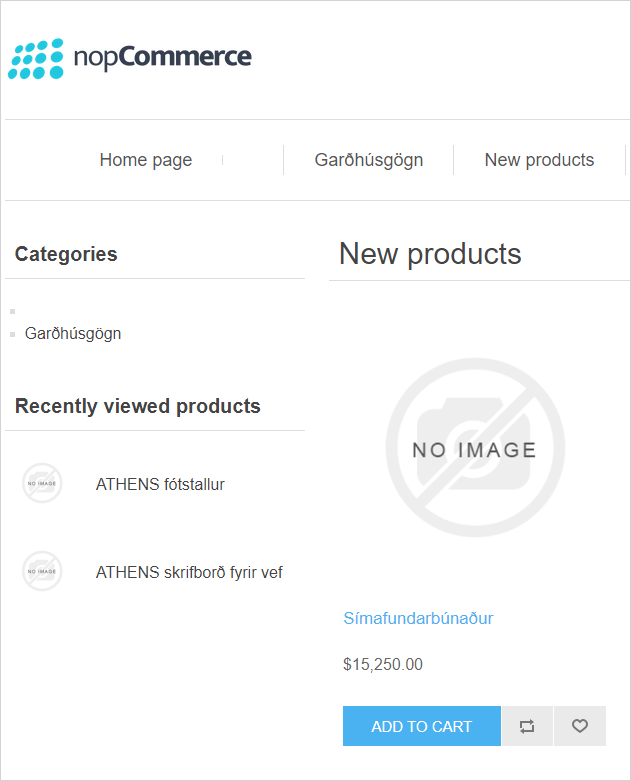Open ATHENS fótstallur thumbnail image
Viewport: 631px width, 781px height.
point(42,484)
